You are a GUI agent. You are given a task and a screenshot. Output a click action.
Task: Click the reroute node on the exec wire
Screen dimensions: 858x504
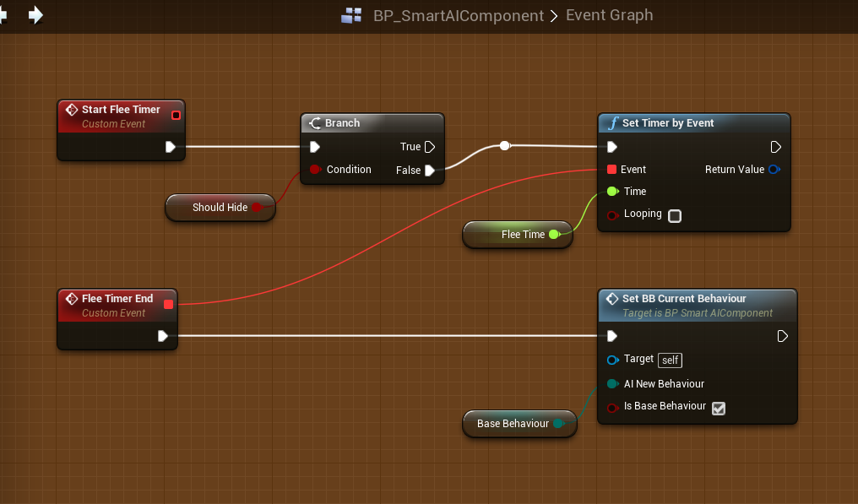coord(504,145)
